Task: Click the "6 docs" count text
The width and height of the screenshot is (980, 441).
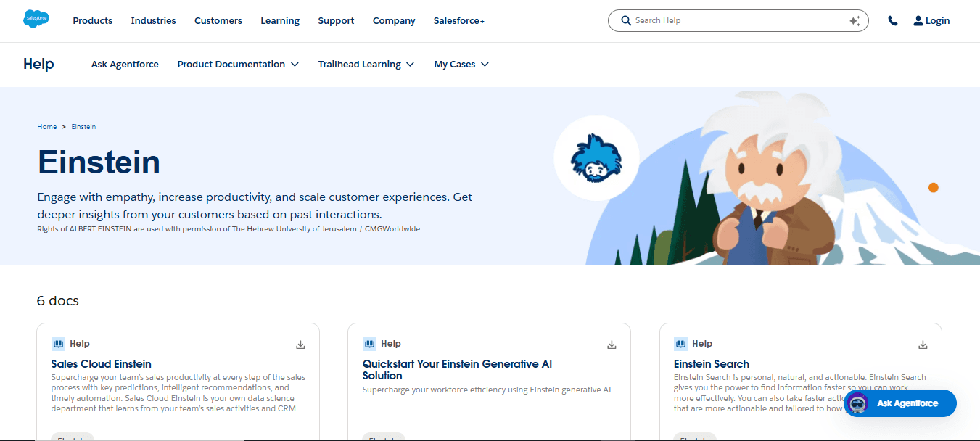Action: [x=58, y=301]
